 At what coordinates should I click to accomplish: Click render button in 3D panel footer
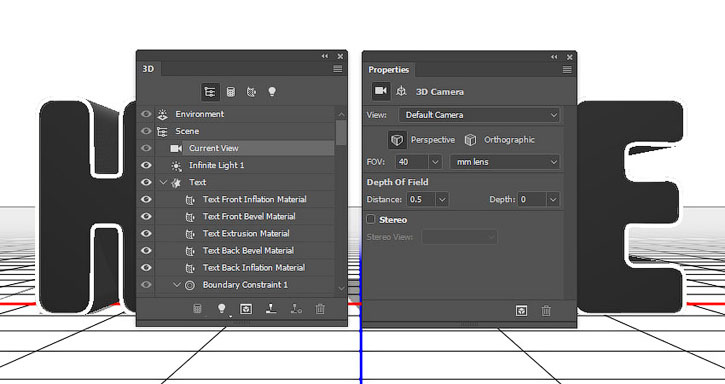click(246, 309)
